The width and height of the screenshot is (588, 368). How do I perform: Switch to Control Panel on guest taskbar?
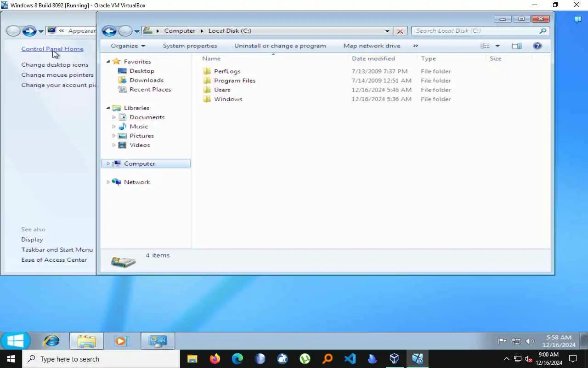158,341
